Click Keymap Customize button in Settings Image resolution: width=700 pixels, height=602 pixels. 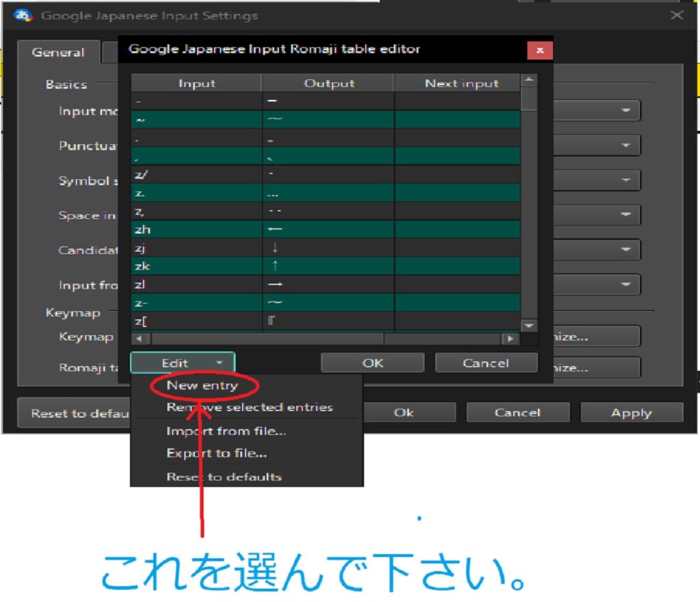click(597, 337)
